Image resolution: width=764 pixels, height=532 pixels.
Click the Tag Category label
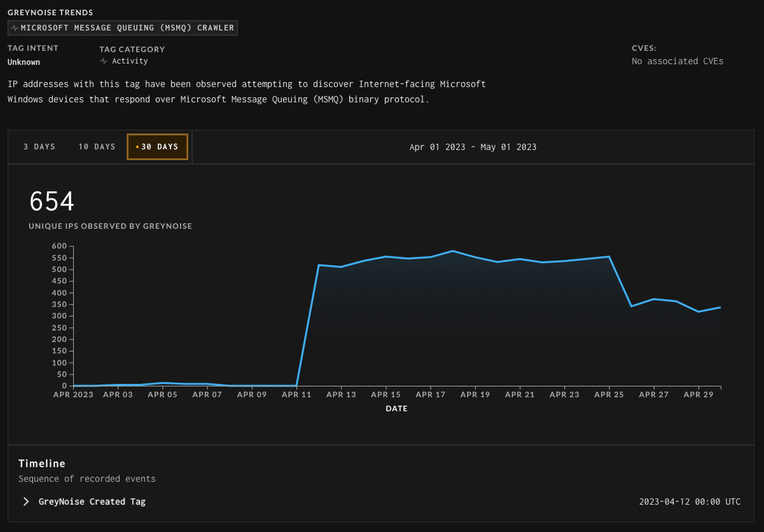pyautogui.click(x=132, y=49)
